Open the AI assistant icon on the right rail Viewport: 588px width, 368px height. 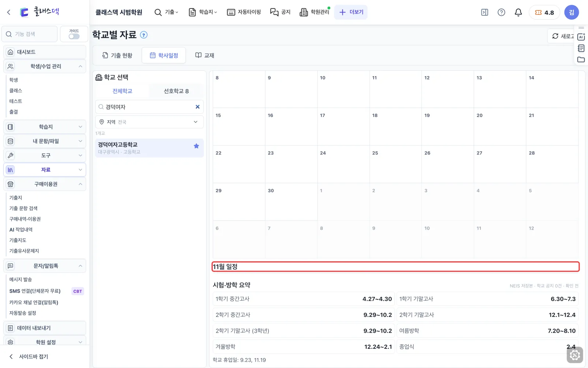click(x=581, y=37)
